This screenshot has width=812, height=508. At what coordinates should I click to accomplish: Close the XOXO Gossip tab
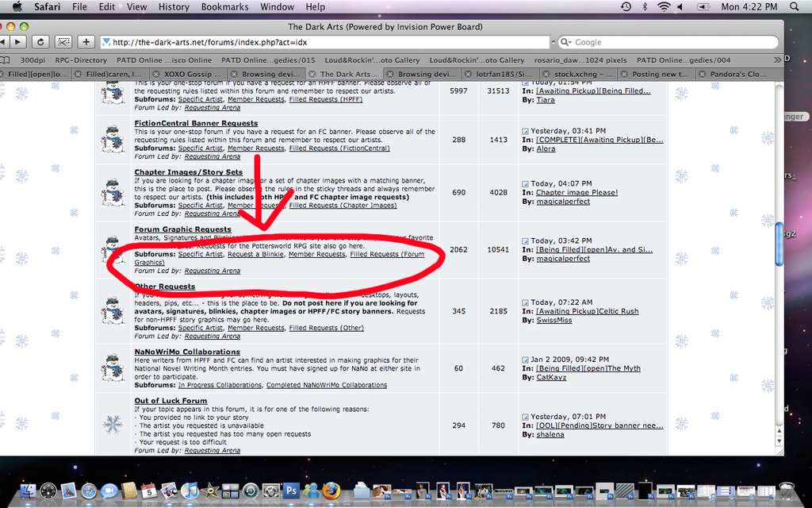[157, 74]
